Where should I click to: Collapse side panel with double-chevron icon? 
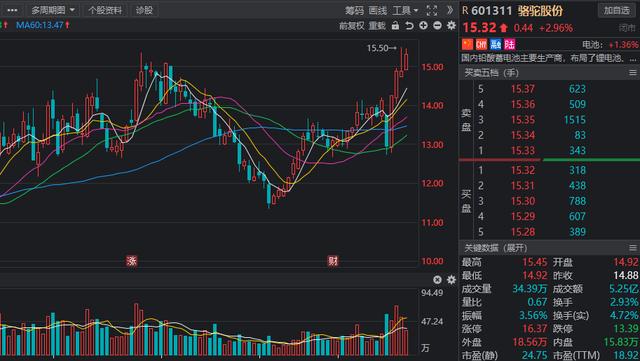click(449, 11)
